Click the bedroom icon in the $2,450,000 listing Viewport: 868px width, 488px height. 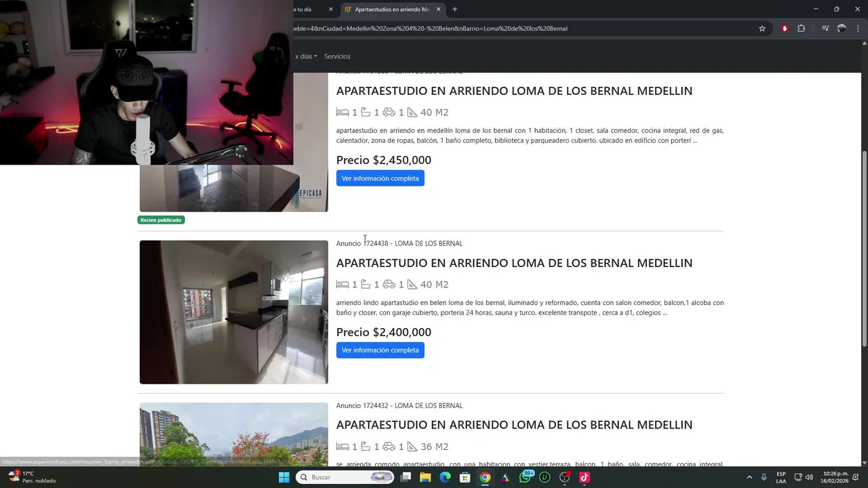click(342, 113)
